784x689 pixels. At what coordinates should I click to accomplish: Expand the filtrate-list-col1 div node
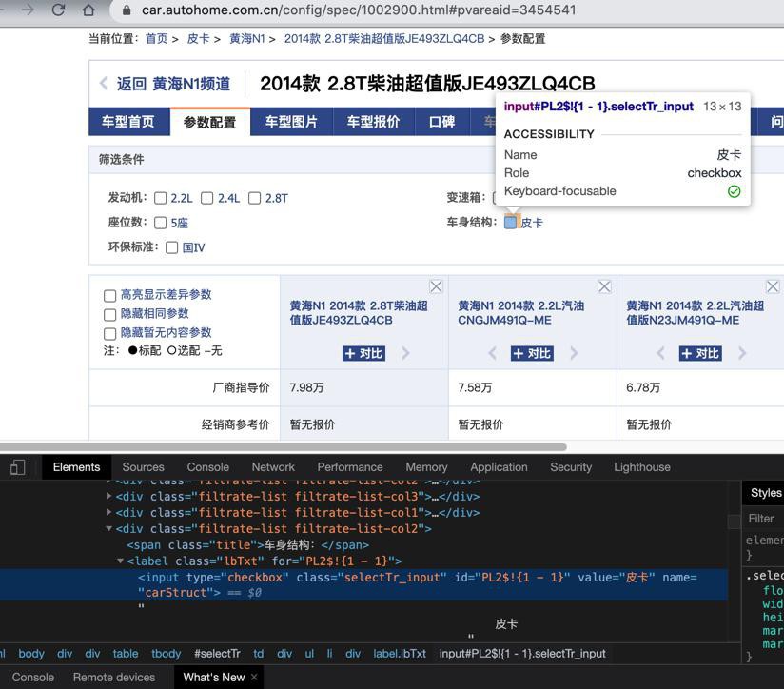click(109, 512)
